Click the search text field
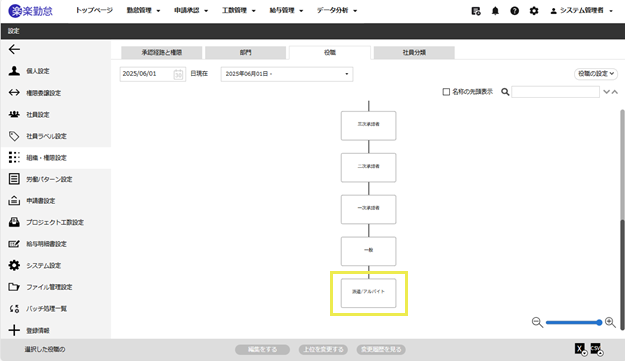This screenshot has width=625, height=361. pyautogui.click(x=555, y=92)
